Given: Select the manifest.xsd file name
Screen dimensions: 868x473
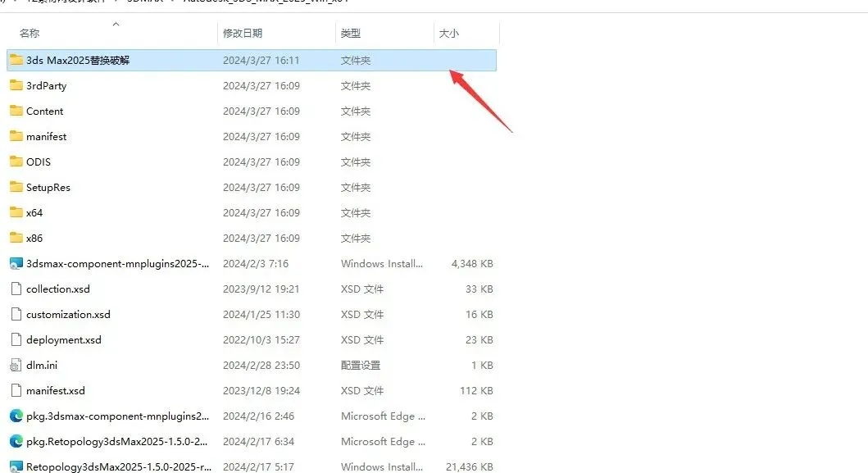Looking at the screenshot, I should coord(56,391).
